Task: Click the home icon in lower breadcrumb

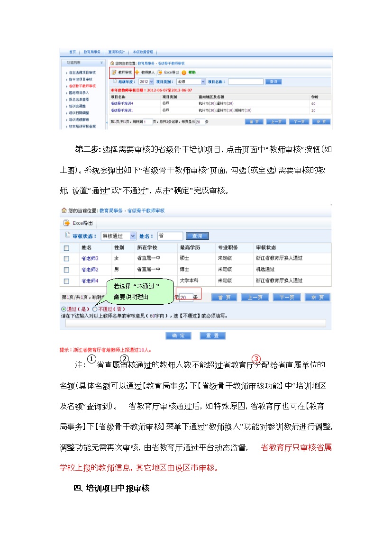Action: tap(64, 210)
